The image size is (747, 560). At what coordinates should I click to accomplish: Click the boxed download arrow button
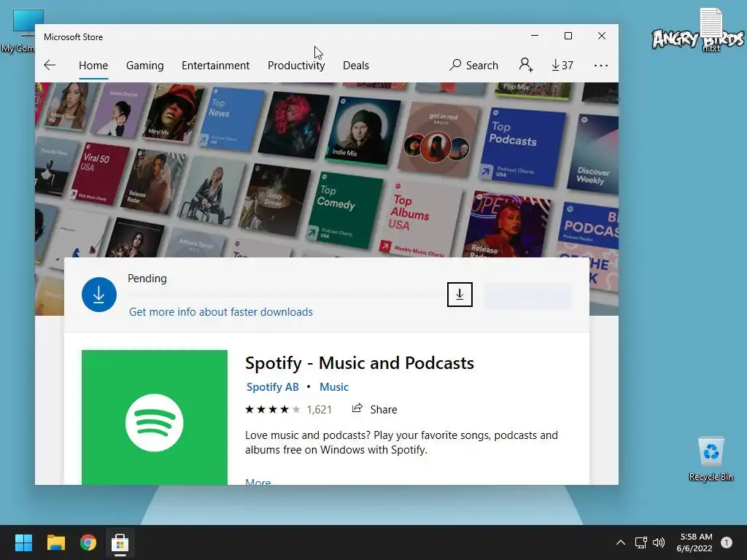(460, 295)
